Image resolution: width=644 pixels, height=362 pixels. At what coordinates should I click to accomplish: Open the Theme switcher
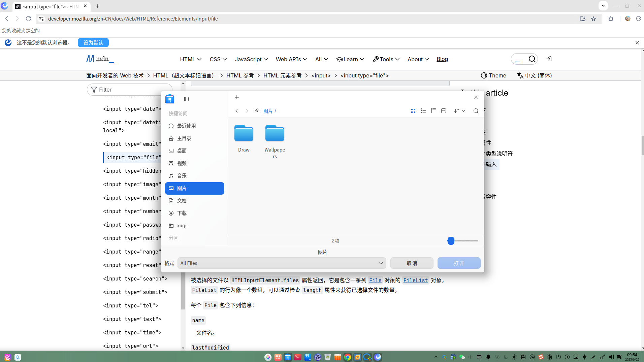tap(493, 75)
